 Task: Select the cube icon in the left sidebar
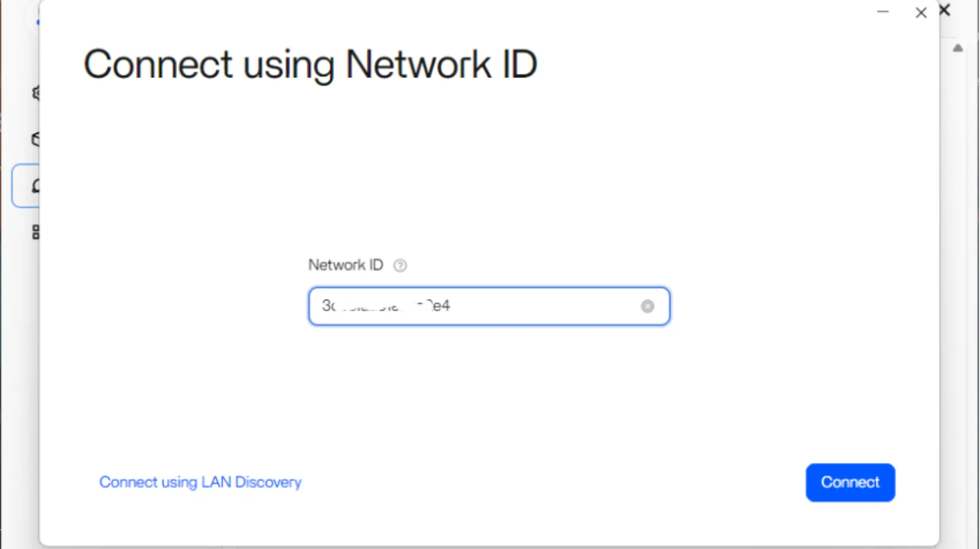click(36, 140)
